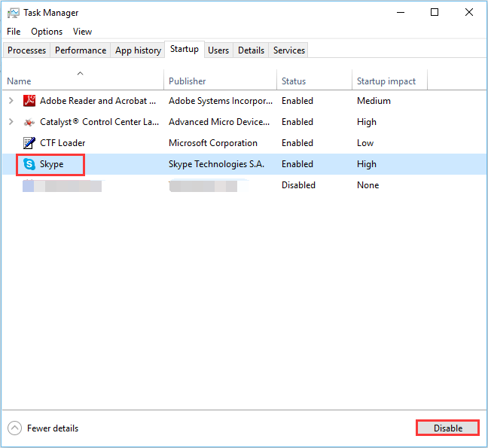Click the Disable button
The height and width of the screenshot is (448, 488).
448,428
